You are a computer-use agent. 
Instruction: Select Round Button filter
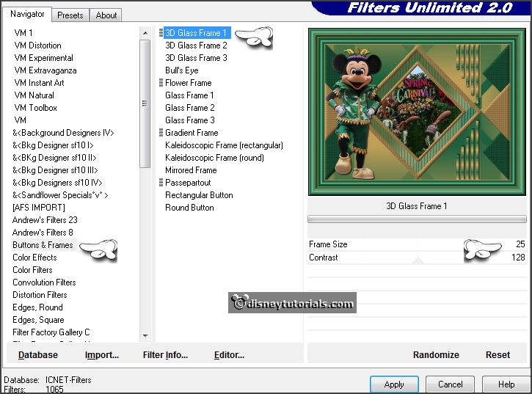189,208
